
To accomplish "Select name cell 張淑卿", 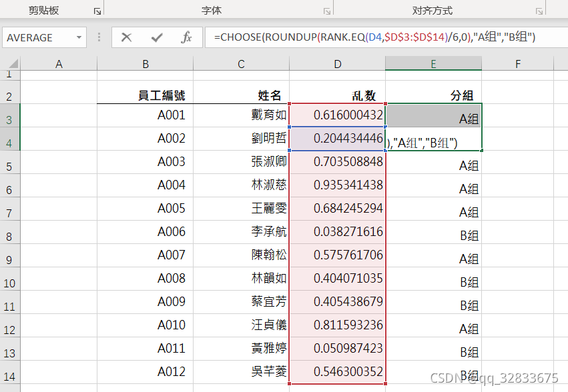I will pos(241,162).
